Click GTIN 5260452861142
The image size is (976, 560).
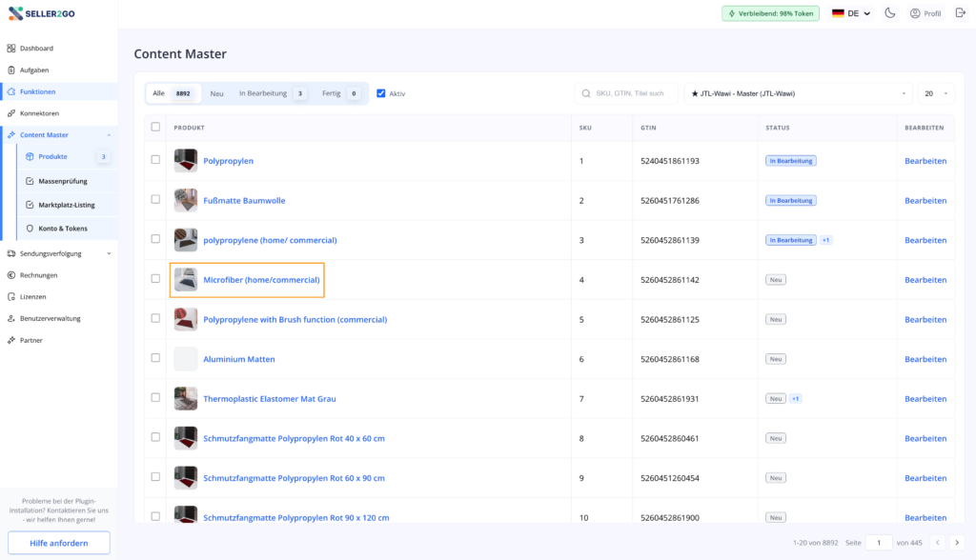coord(670,280)
